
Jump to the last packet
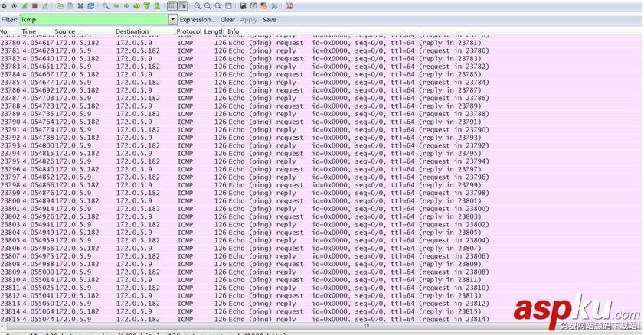coord(157,6)
